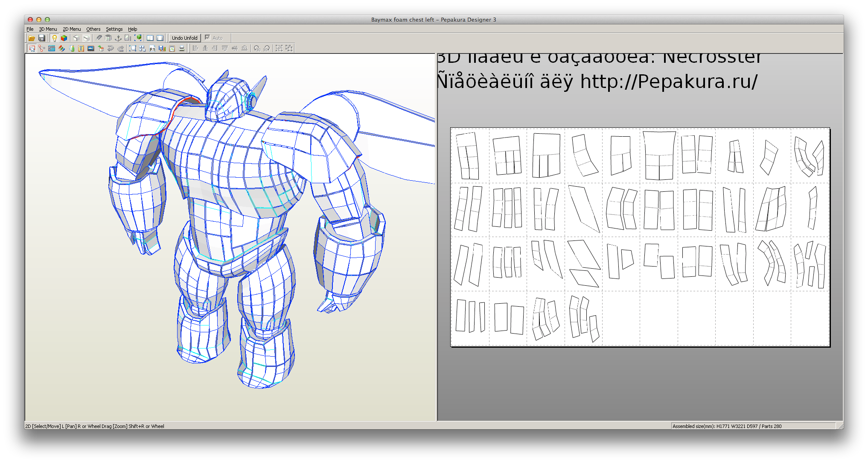The height and width of the screenshot is (463, 868).
Task: Open the File menu
Action: [x=30, y=29]
